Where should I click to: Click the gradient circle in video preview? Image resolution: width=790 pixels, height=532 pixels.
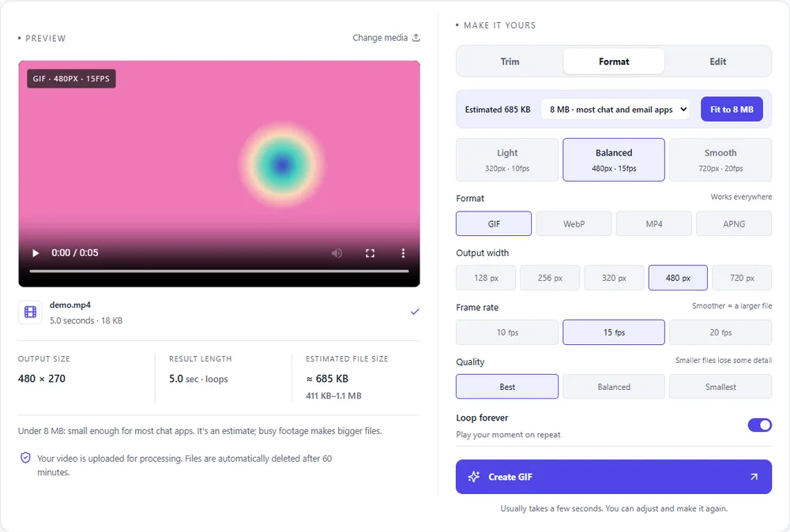click(x=282, y=164)
